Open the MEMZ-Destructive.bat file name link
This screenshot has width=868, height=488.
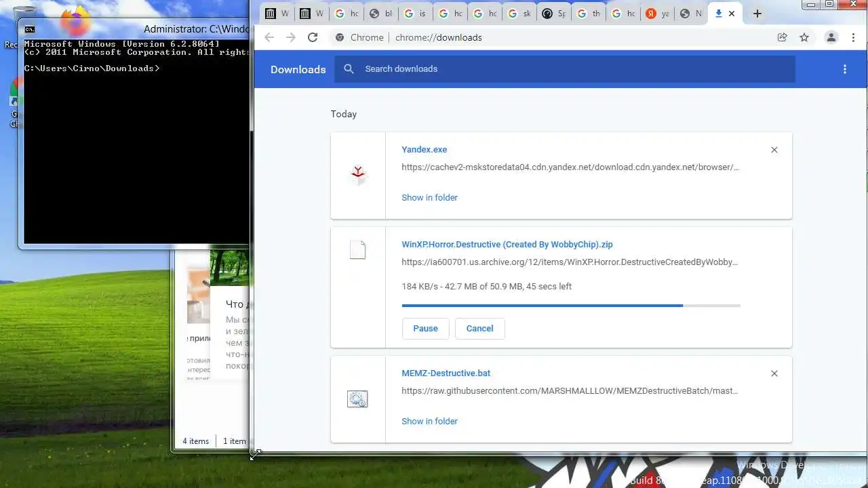446,373
